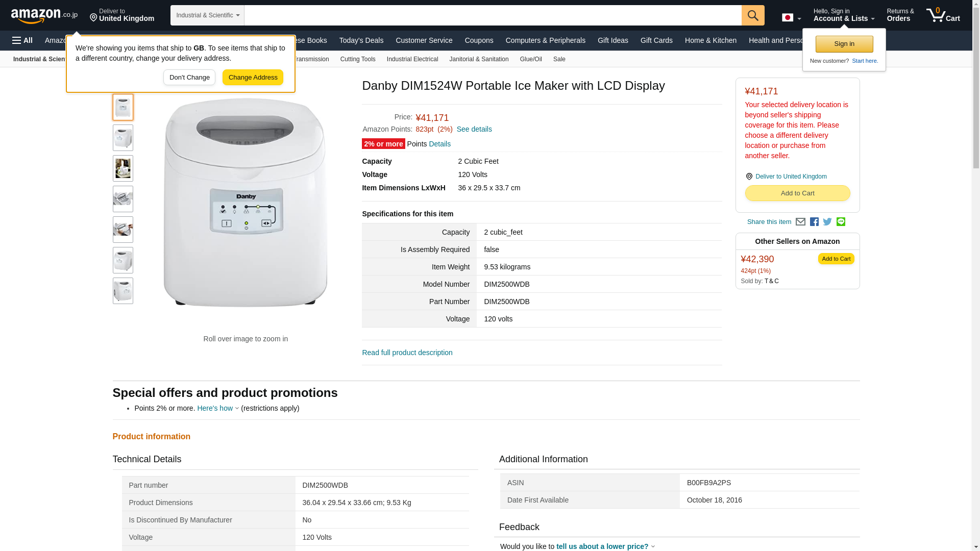Share this item on Facebook
The width and height of the screenshot is (980, 551).
pos(814,222)
